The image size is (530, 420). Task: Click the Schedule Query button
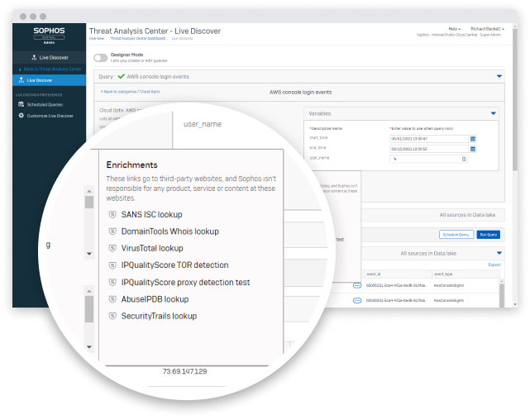[455, 235]
